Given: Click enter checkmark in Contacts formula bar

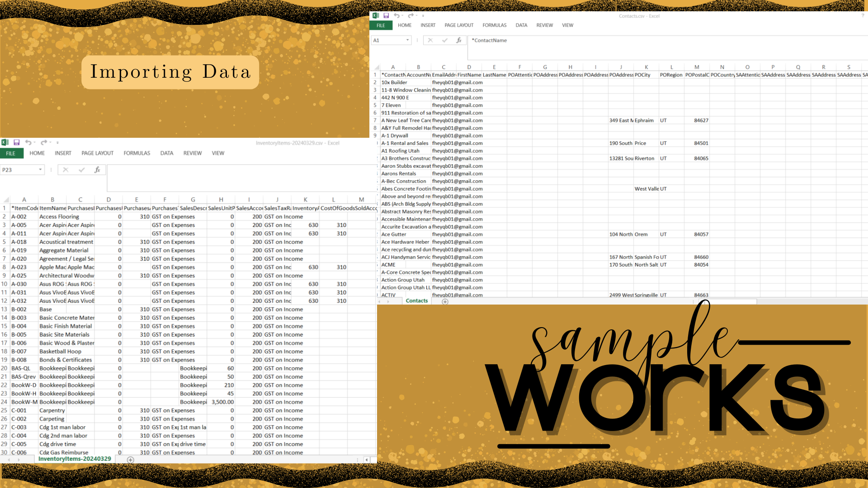Looking at the screenshot, I should tap(444, 40).
